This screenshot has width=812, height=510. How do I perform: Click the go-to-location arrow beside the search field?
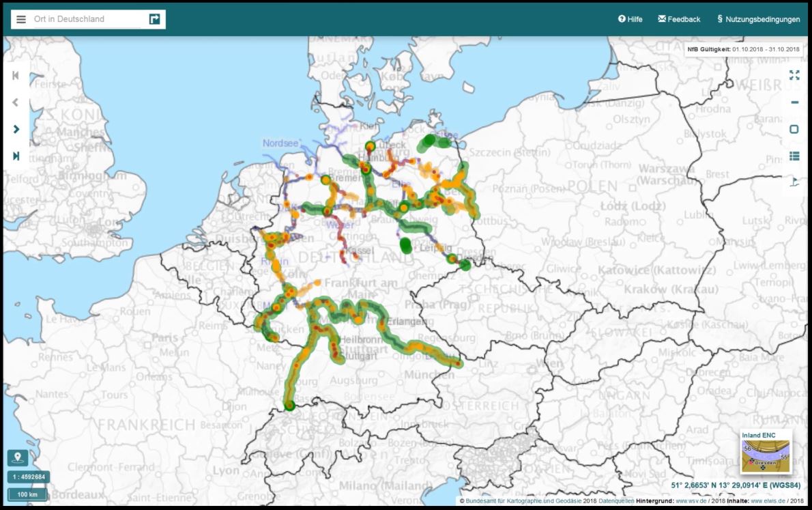pos(154,18)
